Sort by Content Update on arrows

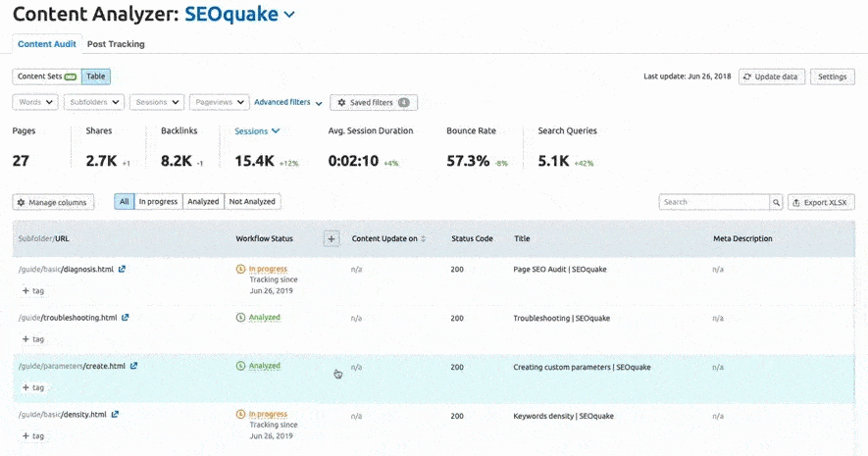[424, 239]
